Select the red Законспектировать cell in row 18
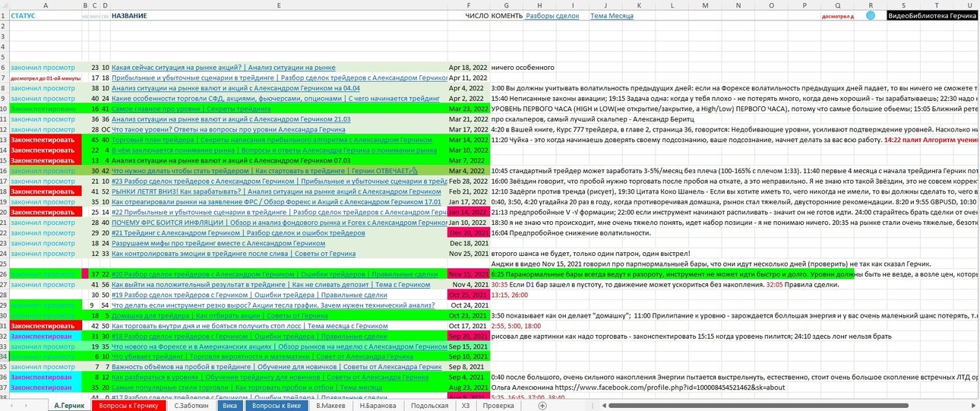The width and height of the screenshot is (980, 411). (x=45, y=191)
